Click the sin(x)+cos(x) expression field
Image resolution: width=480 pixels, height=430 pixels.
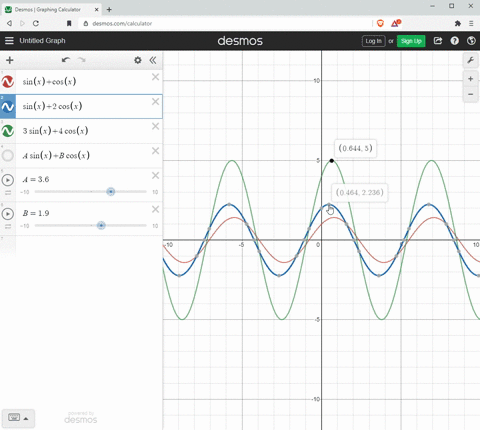[x=89, y=82]
